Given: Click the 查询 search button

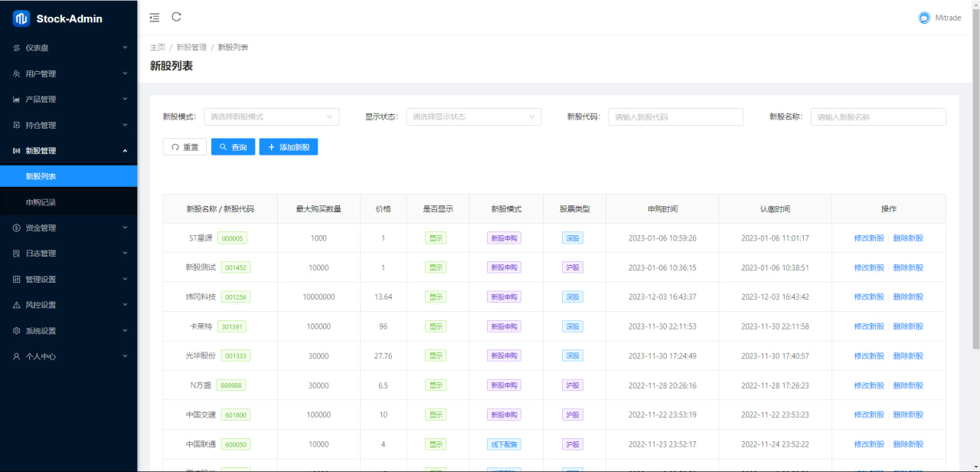Looking at the screenshot, I should pyautogui.click(x=233, y=147).
